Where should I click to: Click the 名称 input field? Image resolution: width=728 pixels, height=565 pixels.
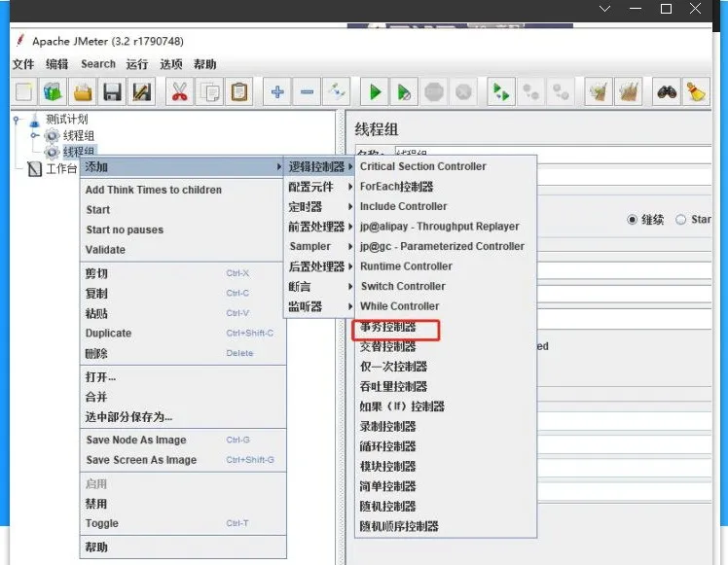553,154
